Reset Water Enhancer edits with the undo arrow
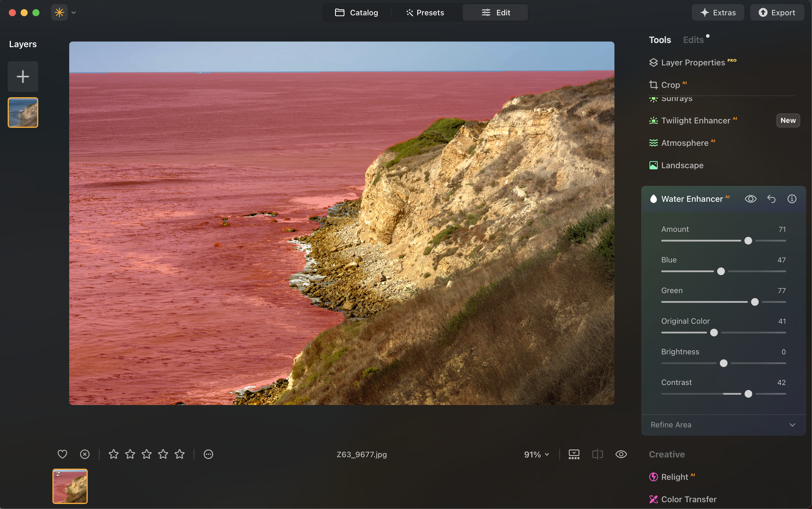Viewport: 812px width, 509px height. (x=771, y=199)
